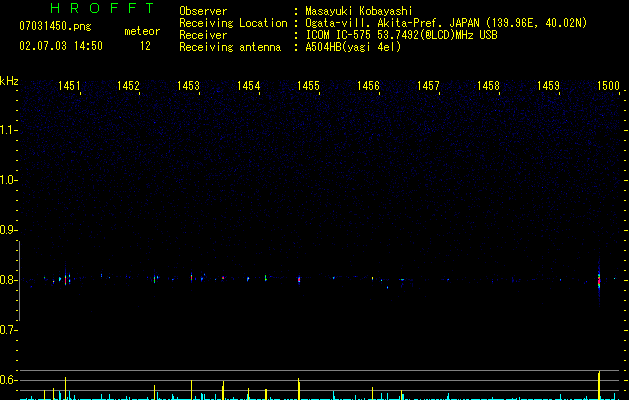Click the 1456 time axis marker
Viewport: 629px width, 400px height.
click(x=368, y=86)
